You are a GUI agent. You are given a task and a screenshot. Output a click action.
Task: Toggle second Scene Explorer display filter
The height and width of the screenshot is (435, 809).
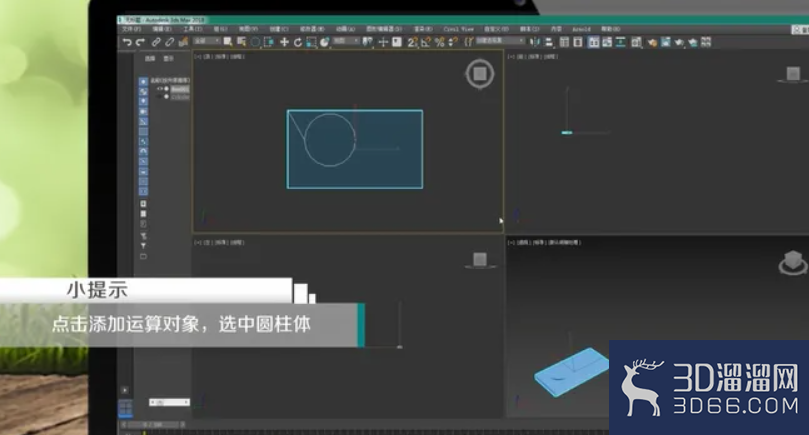[143, 91]
